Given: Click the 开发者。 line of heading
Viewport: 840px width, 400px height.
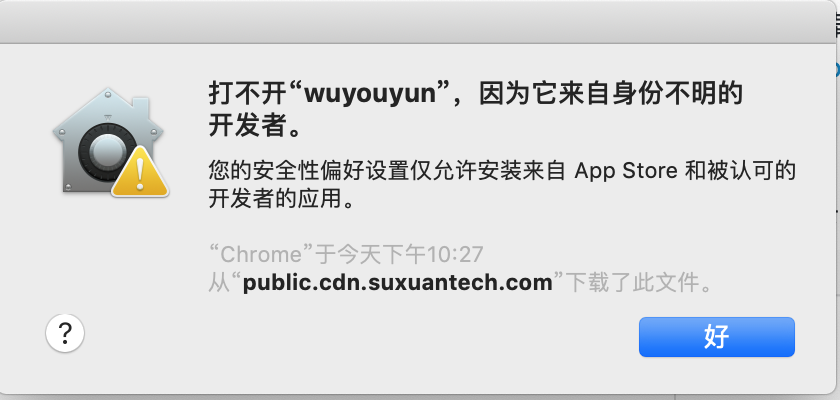Looking at the screenshot, I should coord(253,129).
